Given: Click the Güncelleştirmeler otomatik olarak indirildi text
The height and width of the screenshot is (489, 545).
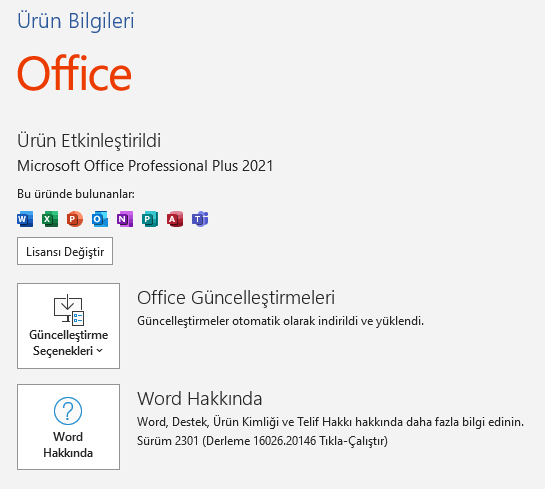Looking at the screenshot, I should point(280,321).
